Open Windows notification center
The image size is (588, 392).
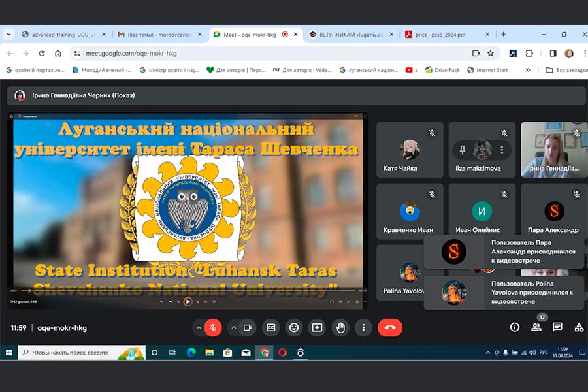[582, 353]
